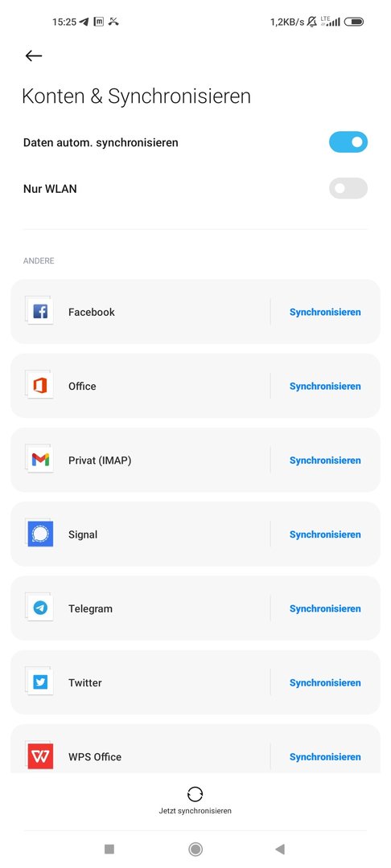391x868 pixels.
Task: Sync the WPS Office account
Action: click(x=325, y=757)
